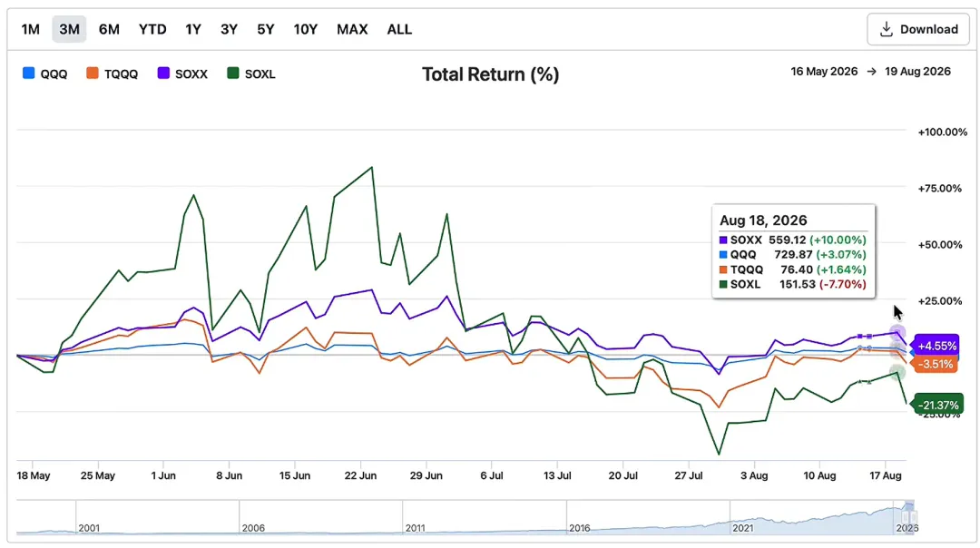Click the Aug 18, 2026 tooltip date
Viewport: 980px width, 548px height.
coord(763,220)
